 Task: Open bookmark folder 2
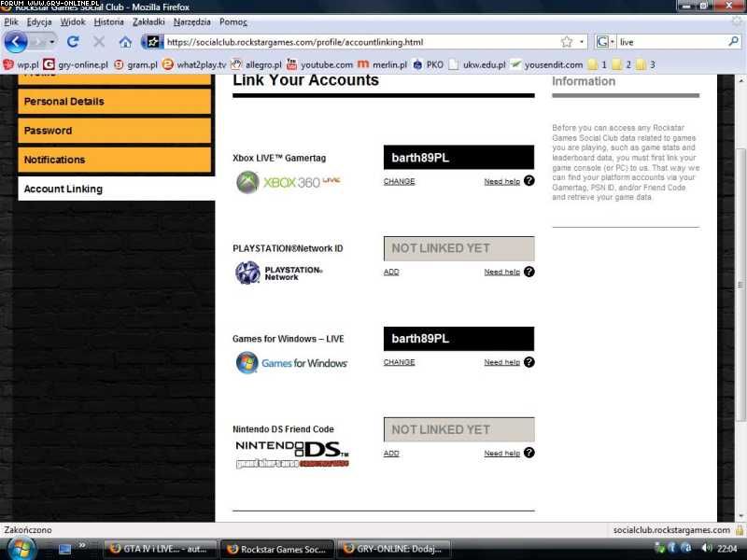[x=621, y=64]
